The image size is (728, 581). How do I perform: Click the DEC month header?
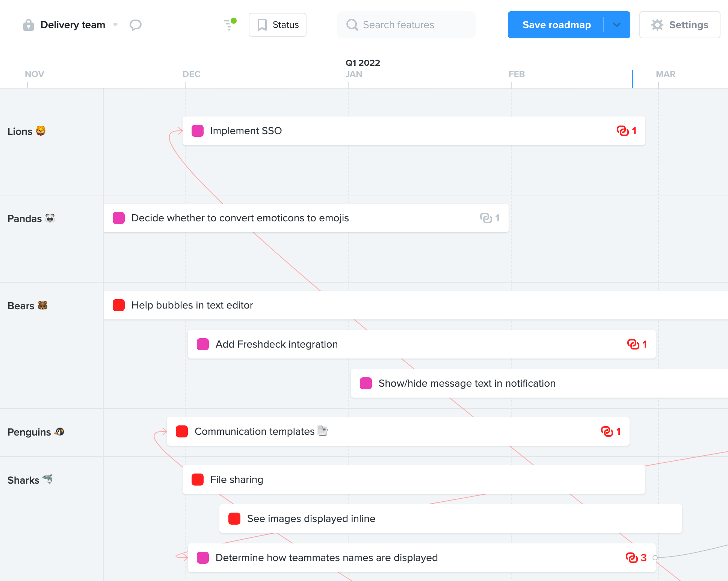click(x=192, y=74)
